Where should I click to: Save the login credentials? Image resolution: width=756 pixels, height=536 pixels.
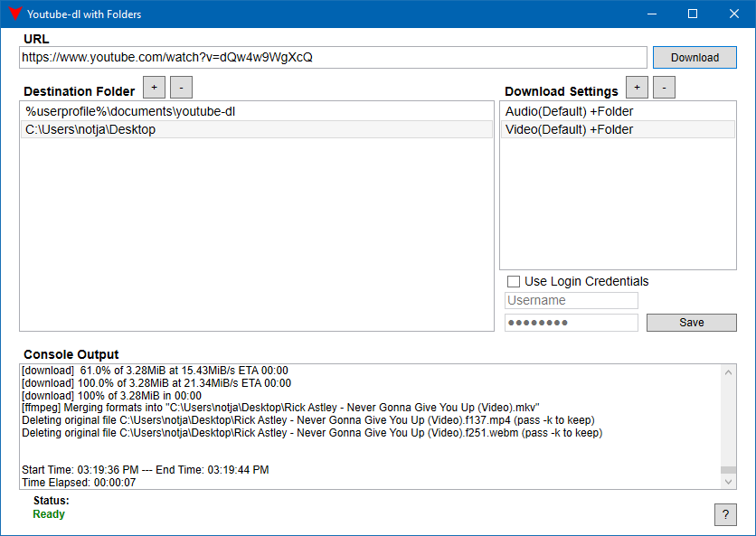coord(691,323)
